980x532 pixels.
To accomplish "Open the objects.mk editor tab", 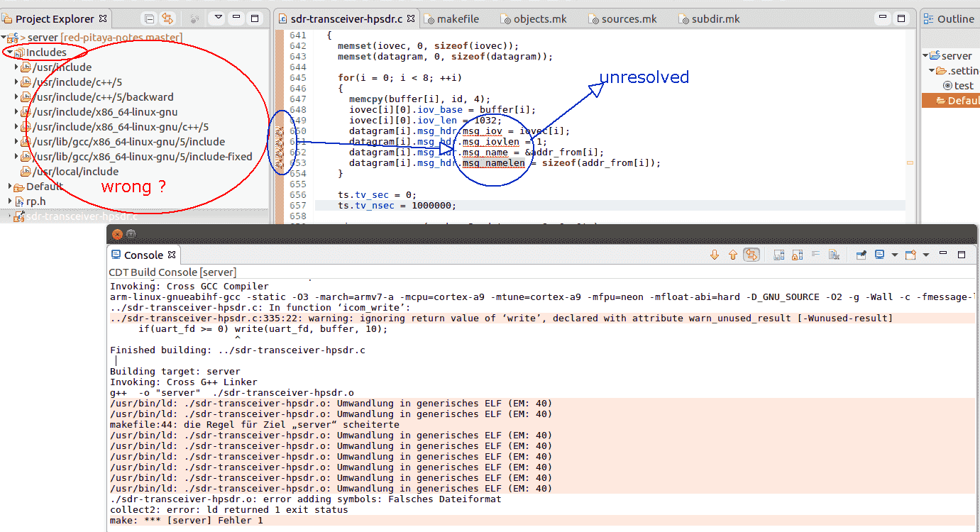I will [x=533, y=19].
